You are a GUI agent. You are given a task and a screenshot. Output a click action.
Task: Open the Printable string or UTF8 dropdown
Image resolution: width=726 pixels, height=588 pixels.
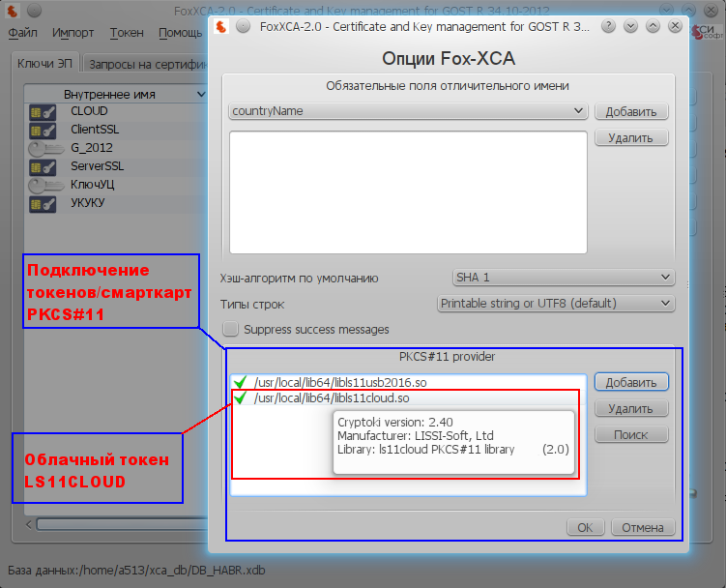coord(556,303)
